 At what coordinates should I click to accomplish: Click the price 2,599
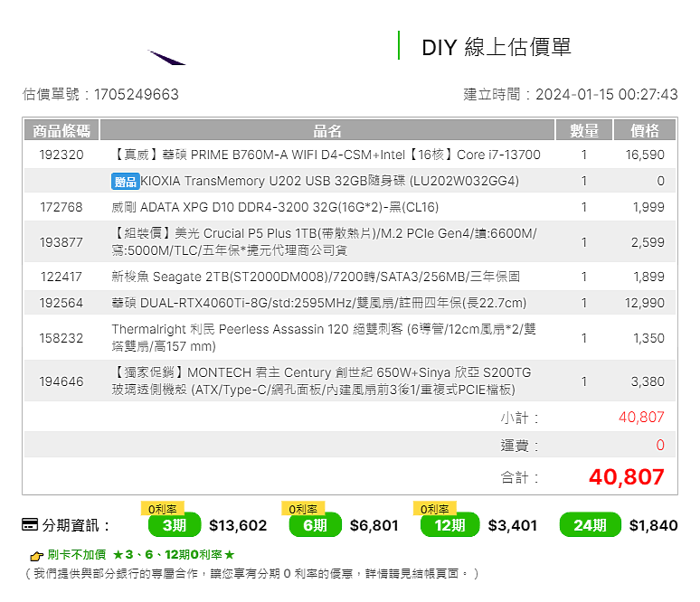(648, 242)
